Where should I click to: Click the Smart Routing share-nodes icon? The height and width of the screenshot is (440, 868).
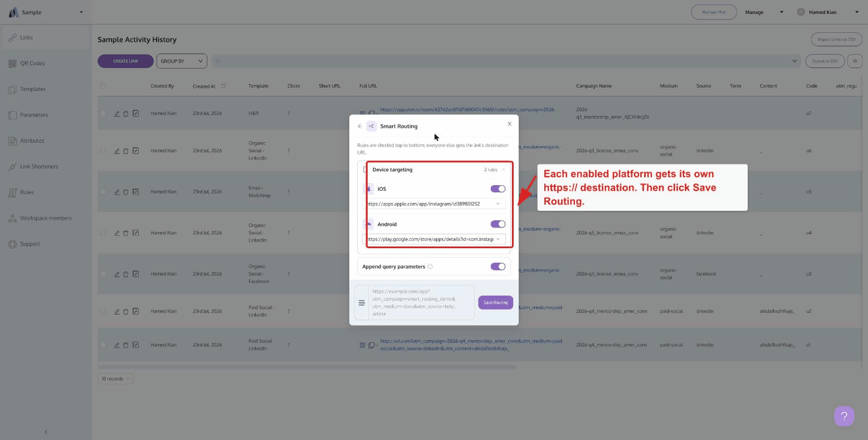tap(372, 126)
